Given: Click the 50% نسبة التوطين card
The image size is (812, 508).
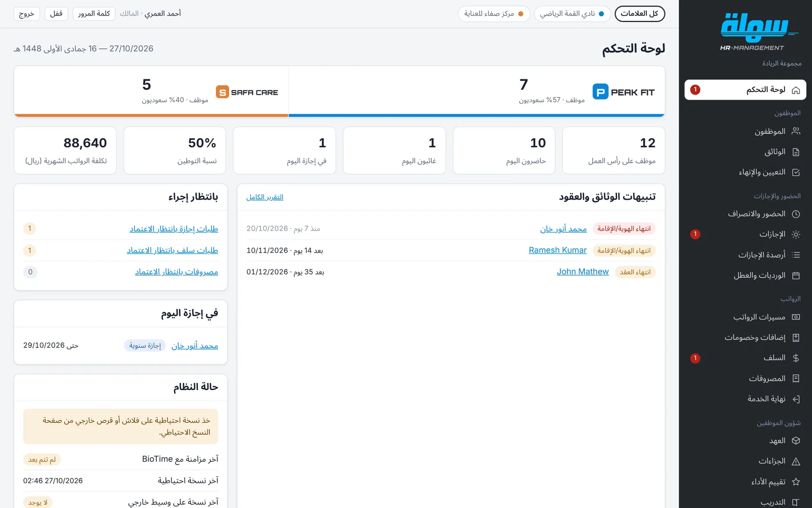Looking at the screenshot, I should click(175, 150).
